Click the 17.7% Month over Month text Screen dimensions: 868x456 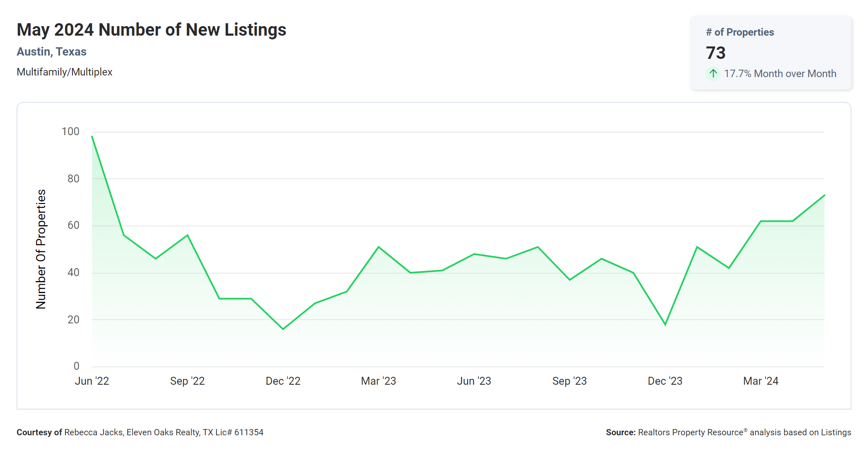pos(780,74)
